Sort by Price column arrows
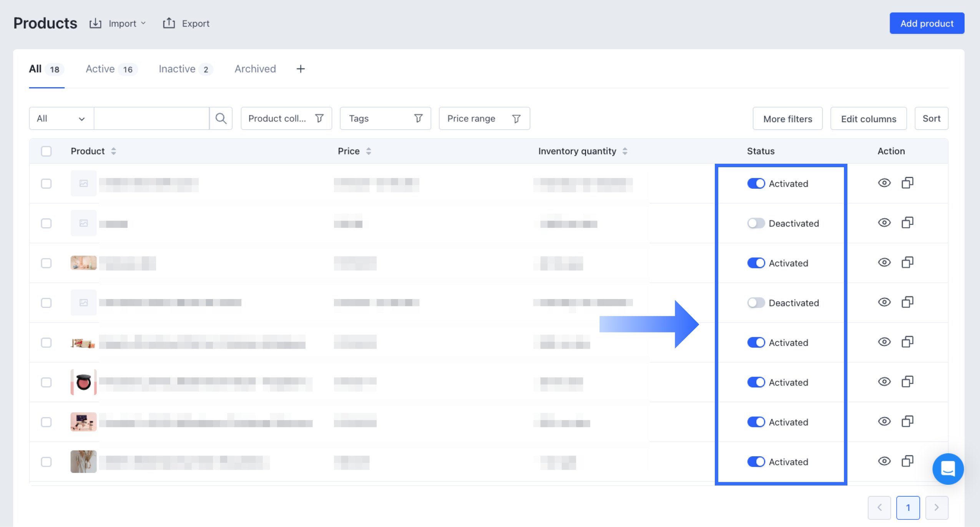This screenshot has height=527, width=980. coord(369,151)
